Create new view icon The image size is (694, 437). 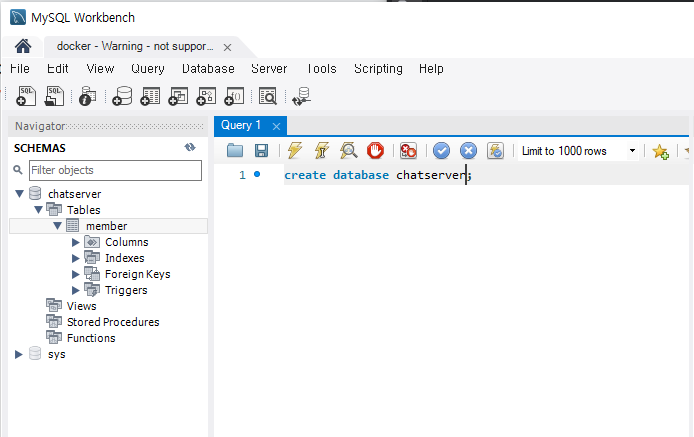tap(178, 96)
